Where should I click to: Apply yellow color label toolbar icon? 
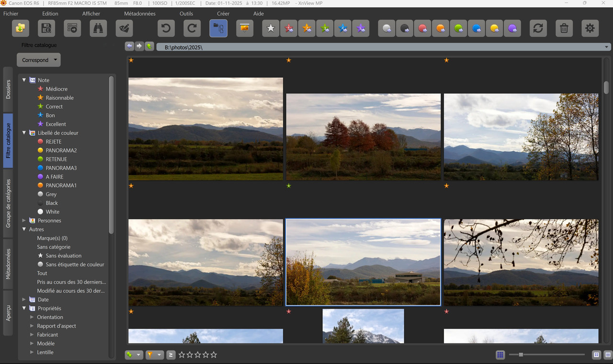[x=495, y=28]
